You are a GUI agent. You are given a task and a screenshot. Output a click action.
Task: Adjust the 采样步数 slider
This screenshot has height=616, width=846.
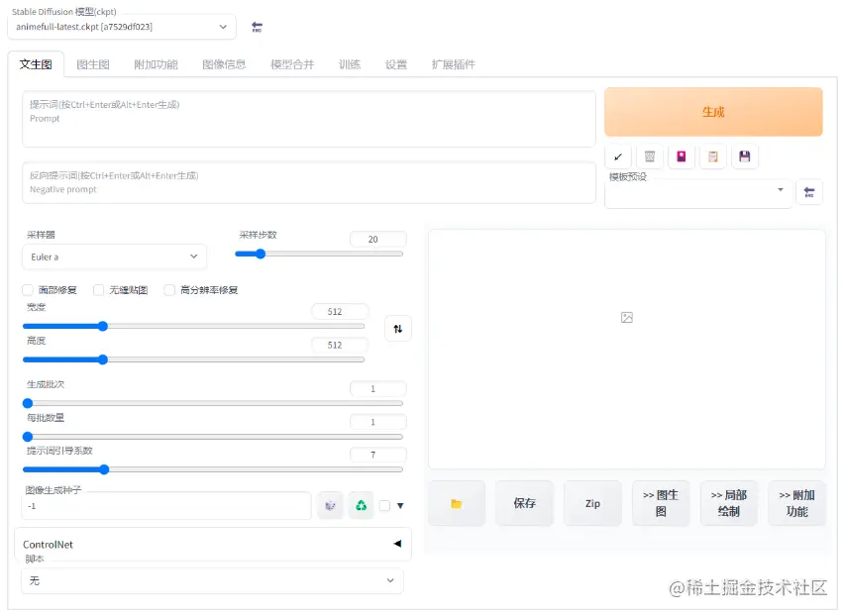click(319, 255)
